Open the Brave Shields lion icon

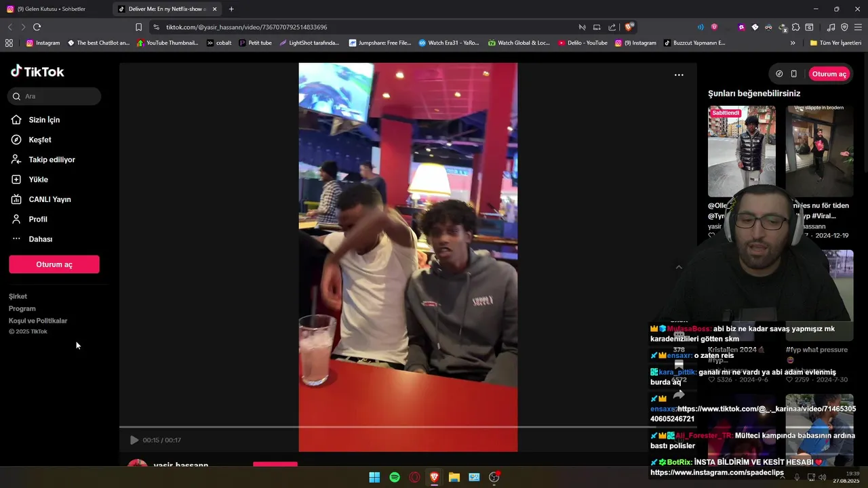coord(629,27)
